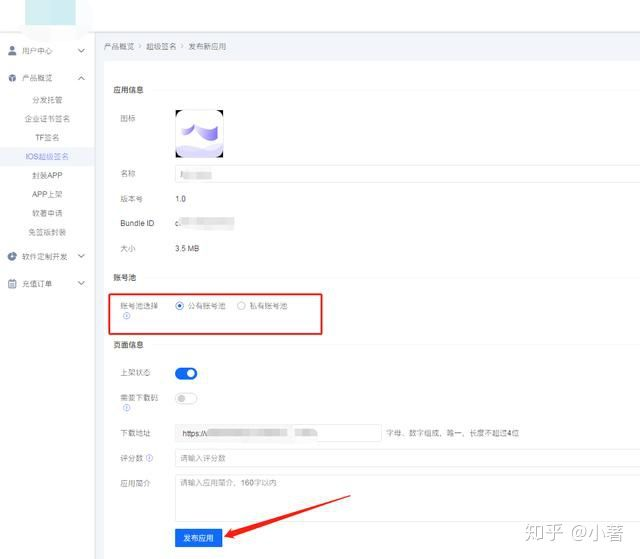Viewport: 640px width, 559px height.
Task: Click info icon under 账号池选择
Action: 127,316
